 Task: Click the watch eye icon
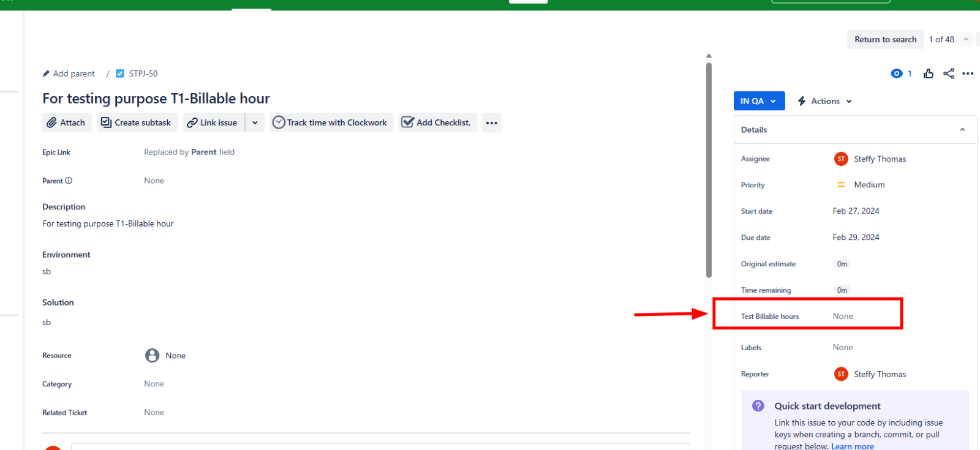[897, 73]
